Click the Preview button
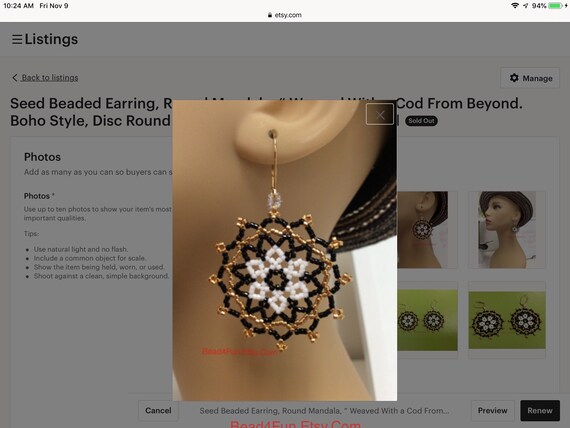The height and width of the screenshot is (428, 570). tap(493, 411)
